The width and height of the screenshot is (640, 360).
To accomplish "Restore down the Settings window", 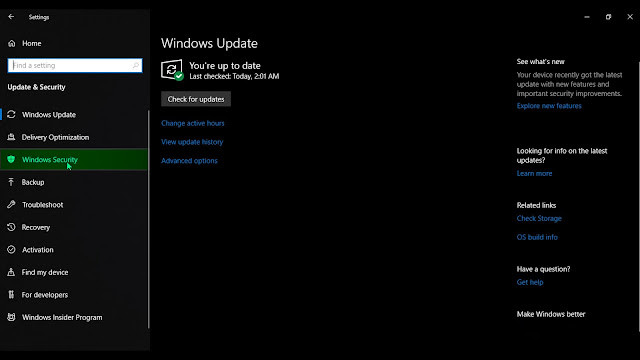I will click(609, 17).
